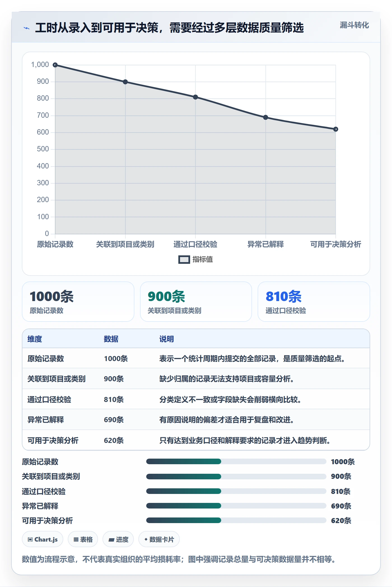Click the description 缺少归属的记录无法支持项目或容量分析
392x587 pixels.
pos(227,379)
